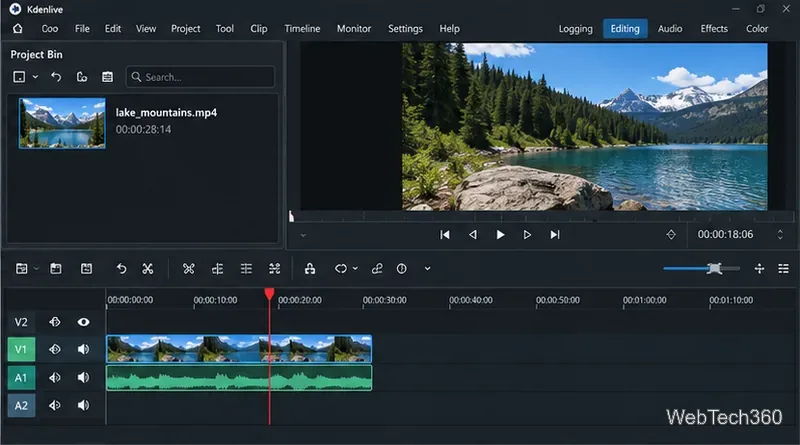The image size is (800, 445).
Task: Click the marker diamond icon beside timecode
Action: tap(671, 235)
